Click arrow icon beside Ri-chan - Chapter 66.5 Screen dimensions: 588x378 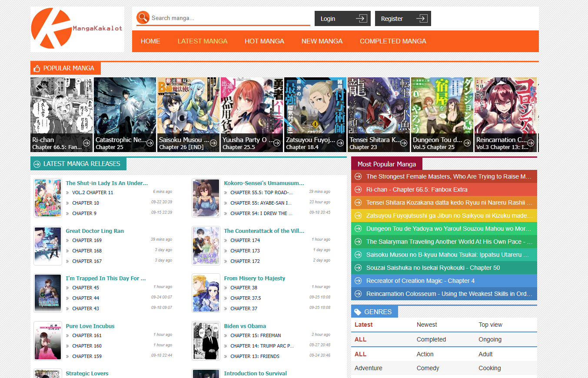coord(358,189)
